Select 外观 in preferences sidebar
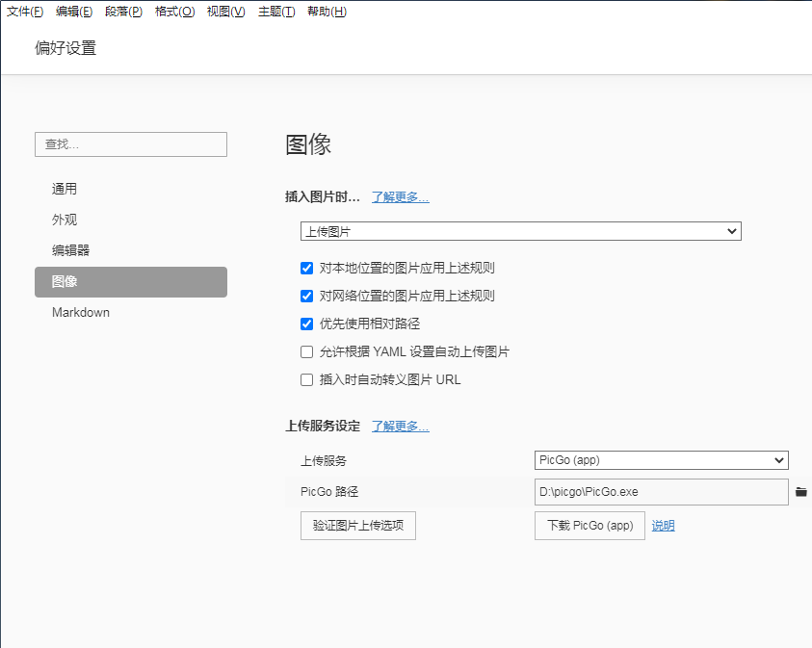 (130, 220)
